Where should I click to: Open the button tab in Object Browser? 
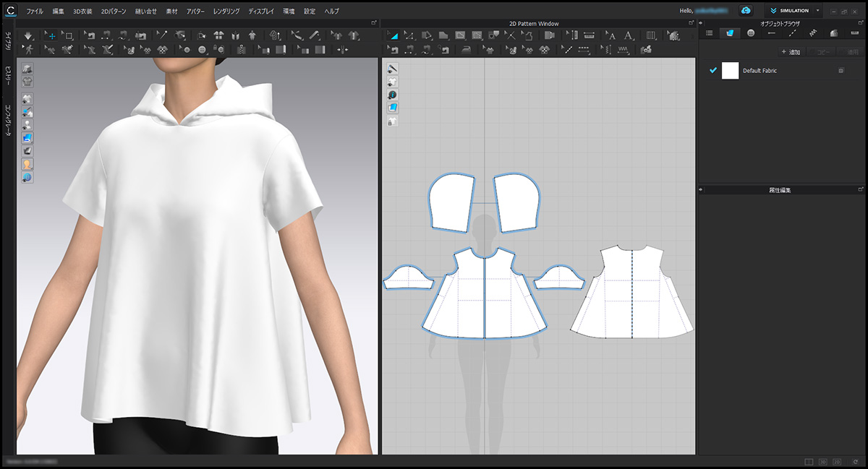751,33
